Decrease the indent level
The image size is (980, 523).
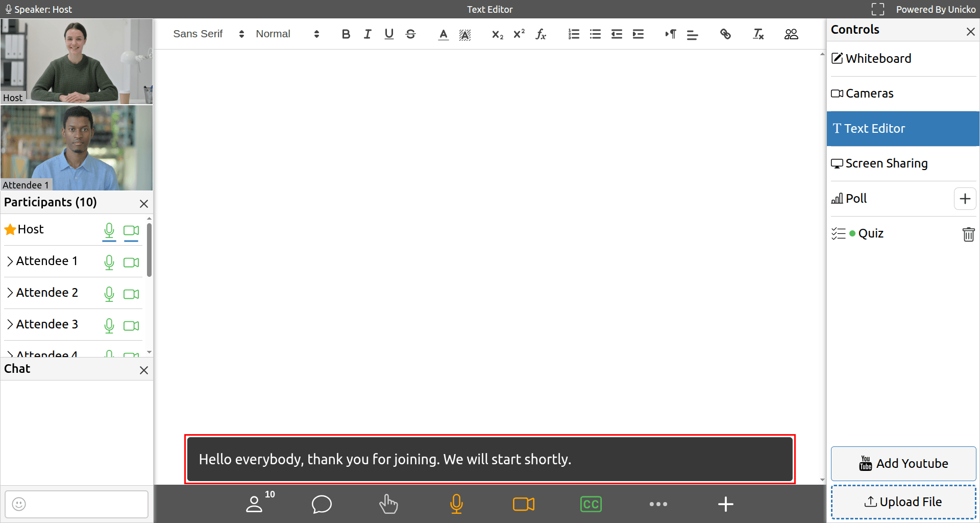pyautogui.click(x=617, y=34)
